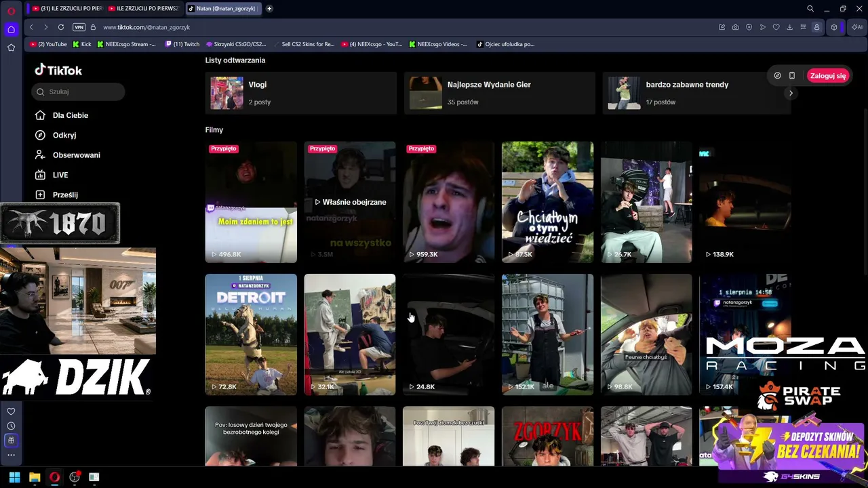Open File Explorer from the taskbar
The height and width of the screenshot is (488, 868).
[x=35, y=477]
